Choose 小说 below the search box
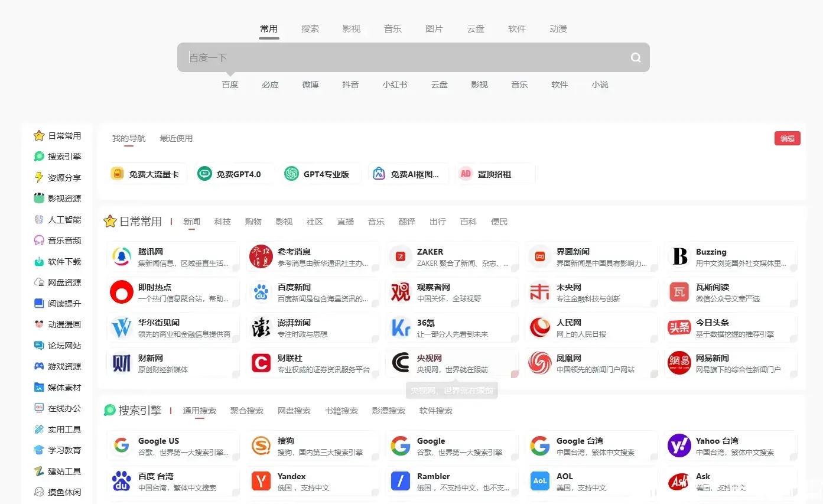This screenshot has height=504, width=823. tap(600, 84)
